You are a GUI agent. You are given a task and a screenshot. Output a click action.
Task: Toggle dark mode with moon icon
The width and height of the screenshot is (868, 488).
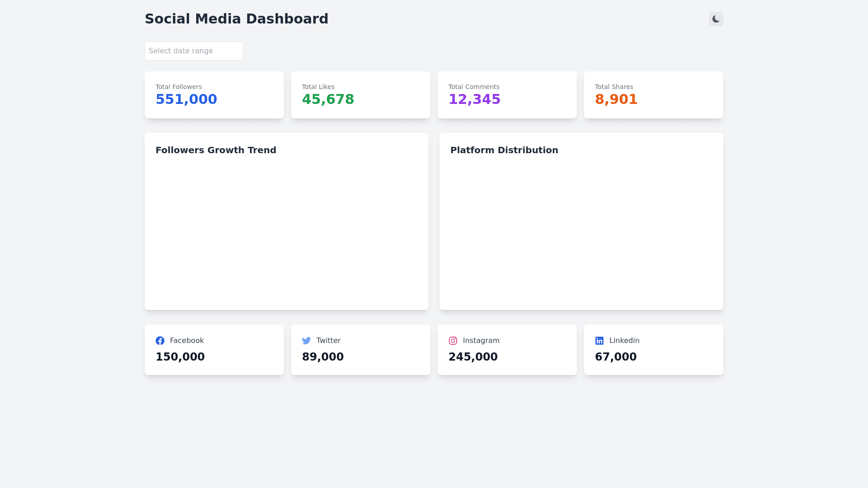point(716,19)
